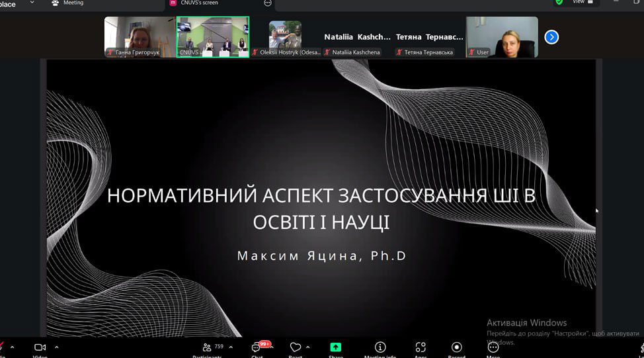
Task: Open the More options menu
Action: click(493, 347)
